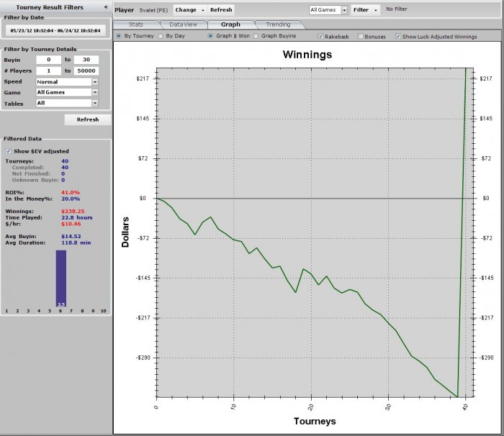Click the Tourneys x-axis label

[x=315, y=421]
